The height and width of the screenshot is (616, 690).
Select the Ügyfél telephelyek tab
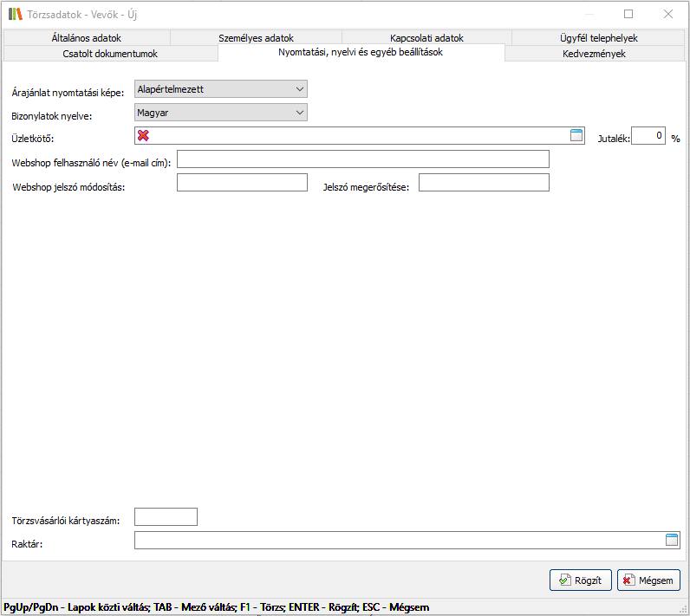click(598, 38)
